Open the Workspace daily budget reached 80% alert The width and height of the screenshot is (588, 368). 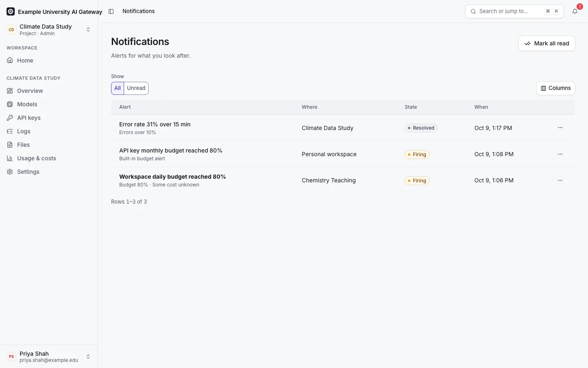coord(172,177)
